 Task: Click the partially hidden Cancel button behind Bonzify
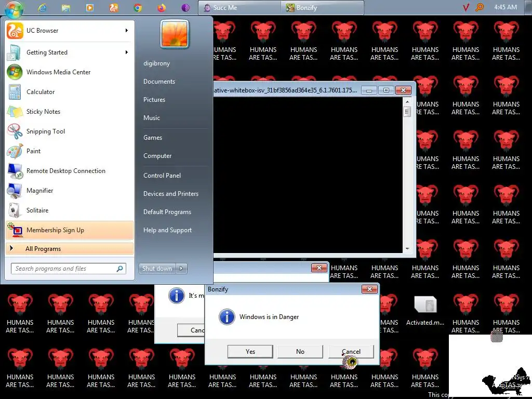coord(191,330)
